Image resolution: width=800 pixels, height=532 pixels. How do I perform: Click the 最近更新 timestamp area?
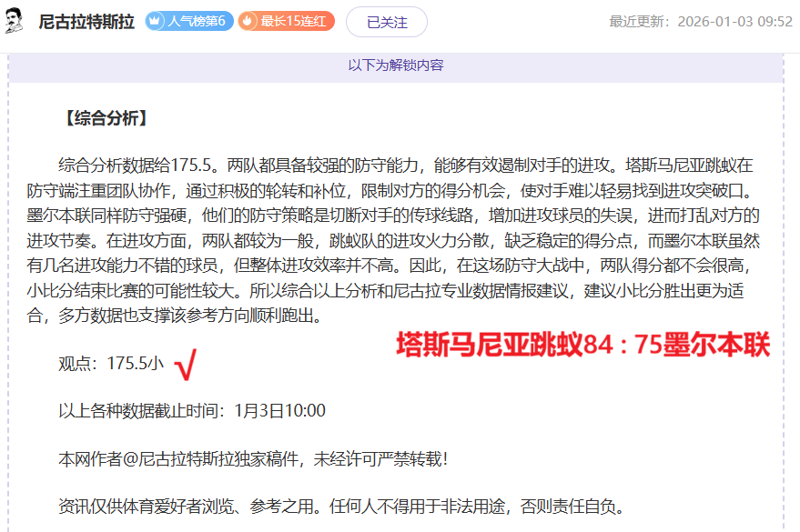(x=701, y=21)
